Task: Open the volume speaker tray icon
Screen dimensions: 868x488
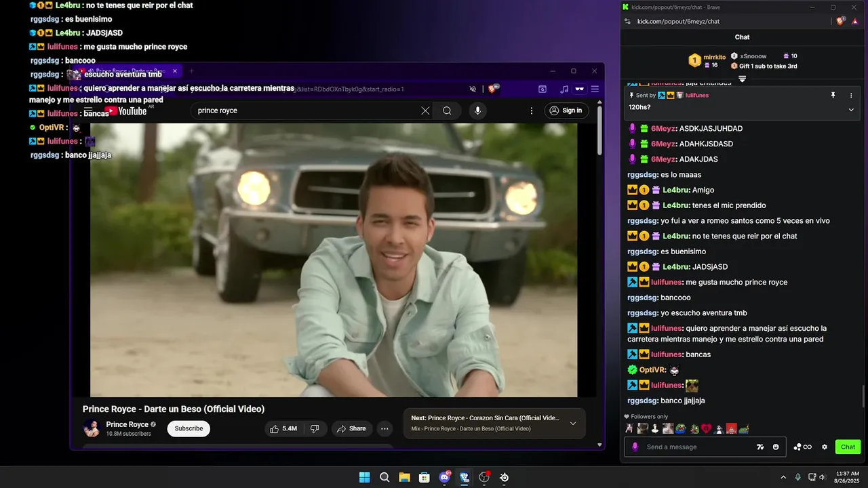Action: click(823, 477)
